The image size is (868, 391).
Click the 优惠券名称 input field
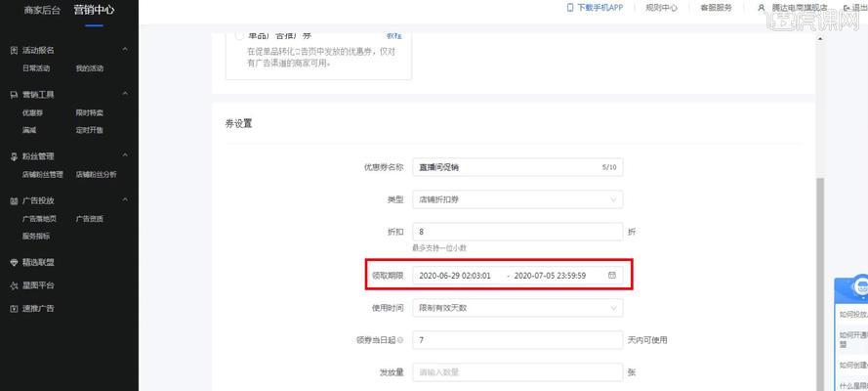pyautogui.click(x=517, y=167)
